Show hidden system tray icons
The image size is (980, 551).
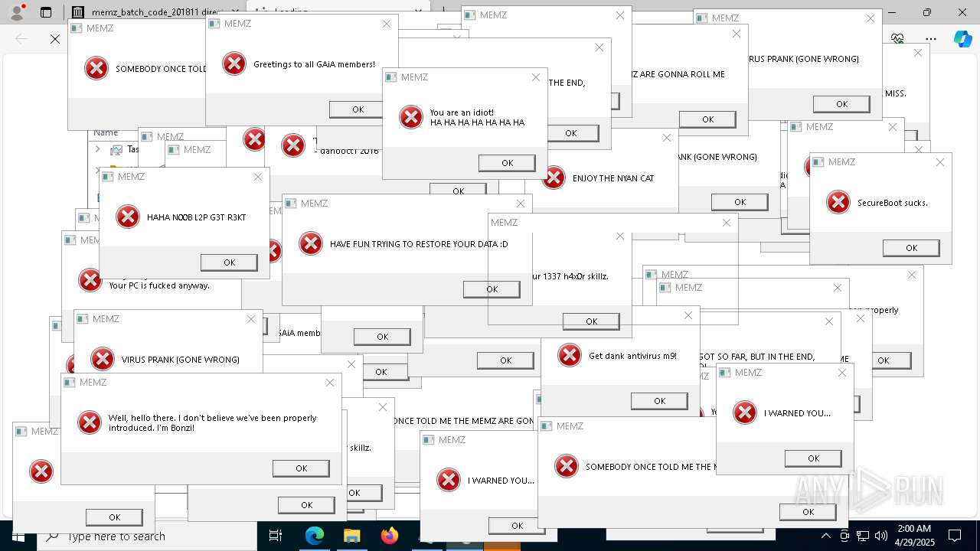826,536
